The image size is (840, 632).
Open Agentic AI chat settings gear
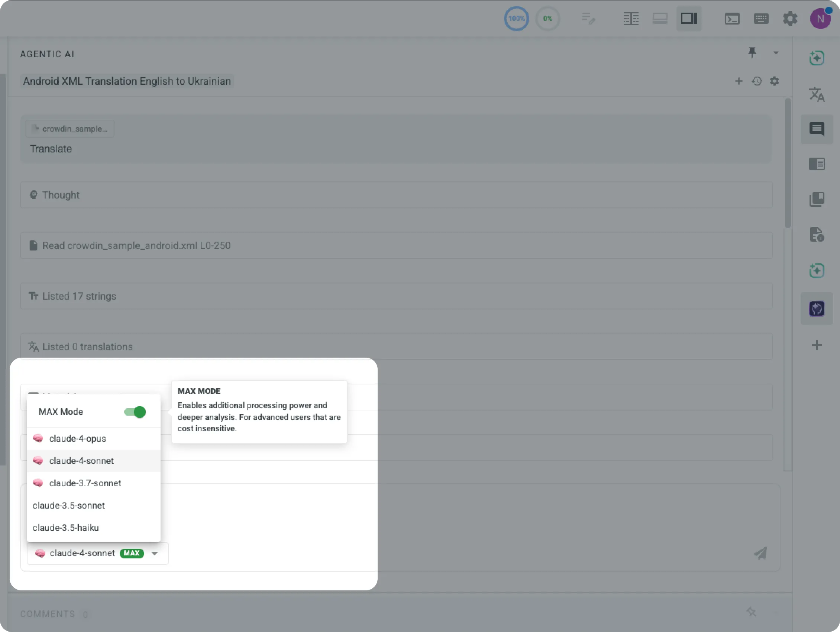pyautogui.click(x=774, y=81)
